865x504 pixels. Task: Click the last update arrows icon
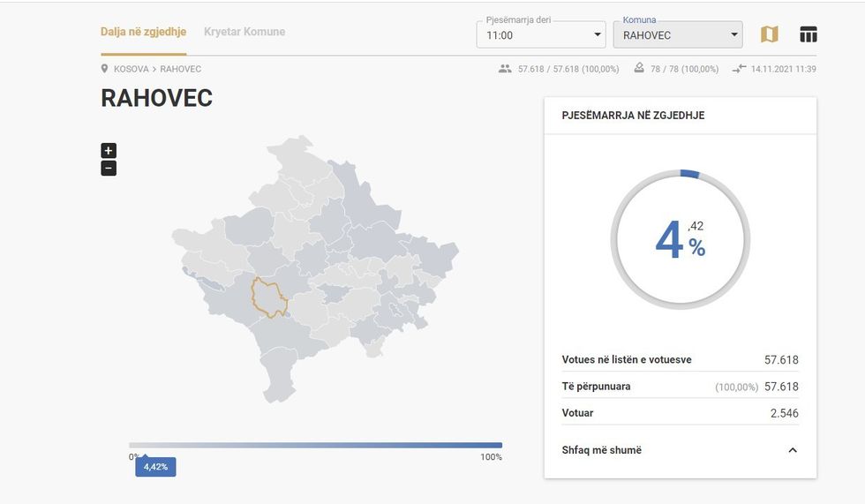pyautogui.click(x=739, y=69)
